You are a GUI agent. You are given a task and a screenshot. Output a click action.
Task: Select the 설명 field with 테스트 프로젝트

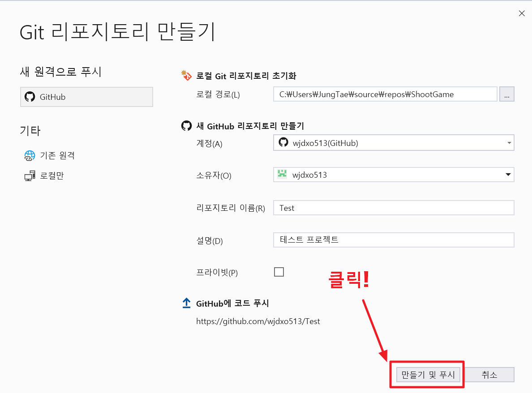[394, 240]
